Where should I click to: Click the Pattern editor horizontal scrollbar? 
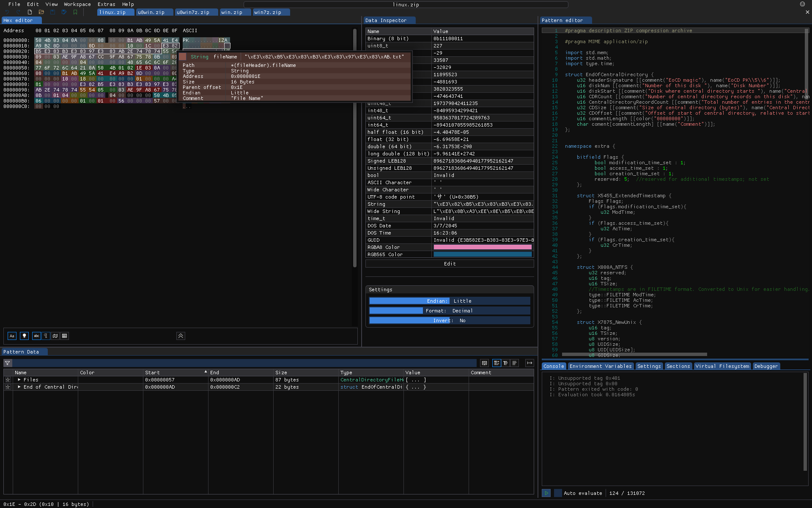[634, 354]
